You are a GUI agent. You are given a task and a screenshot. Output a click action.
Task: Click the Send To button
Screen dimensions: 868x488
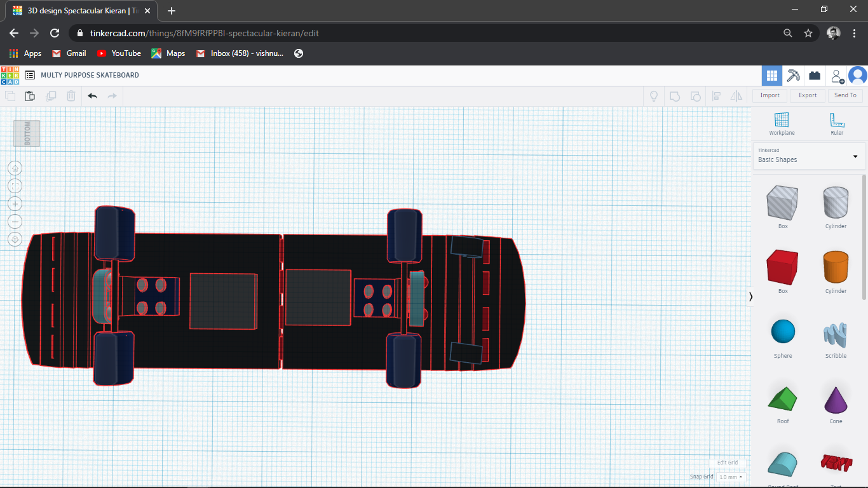point(845,95)
